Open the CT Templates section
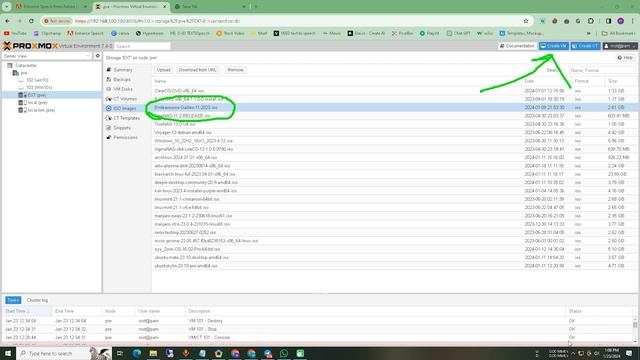 126,118
